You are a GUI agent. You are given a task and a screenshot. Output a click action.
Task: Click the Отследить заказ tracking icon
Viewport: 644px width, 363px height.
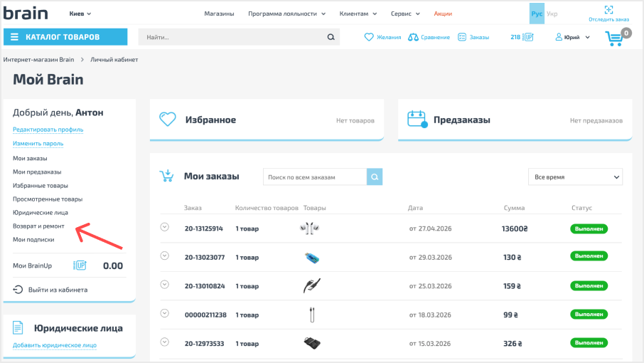coord(608,10)
